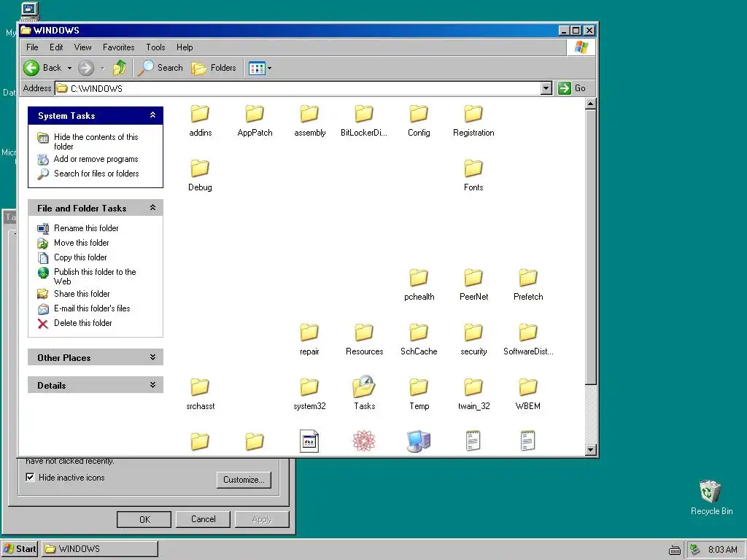This screenshot has height=560, width=747.
Task: Open the Edit menu
Action: click(x=56, y=47)
